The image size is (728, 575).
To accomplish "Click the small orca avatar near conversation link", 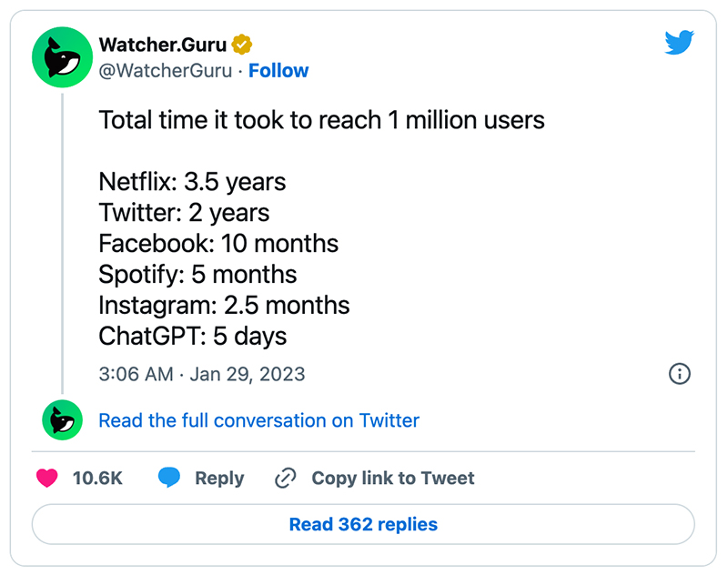I will 62,420.
